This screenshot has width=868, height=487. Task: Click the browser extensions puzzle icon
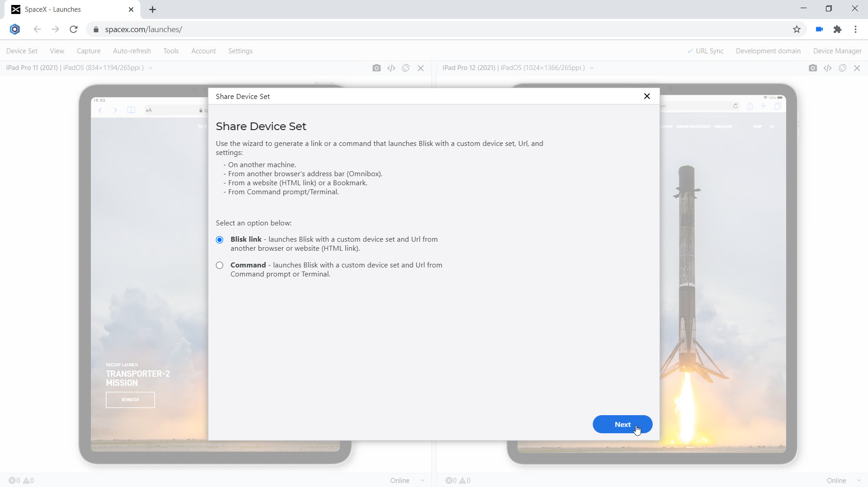pos(838,29)
